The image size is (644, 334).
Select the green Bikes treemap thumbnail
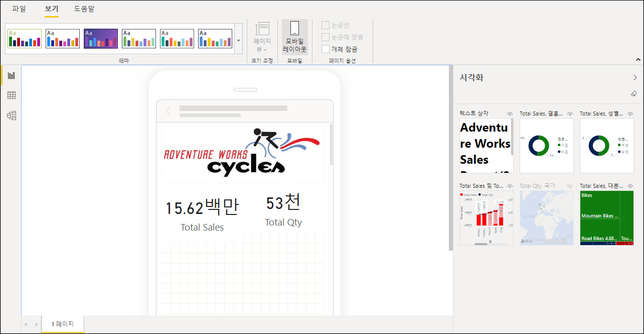pyautogui.click(x=607, y=218)
